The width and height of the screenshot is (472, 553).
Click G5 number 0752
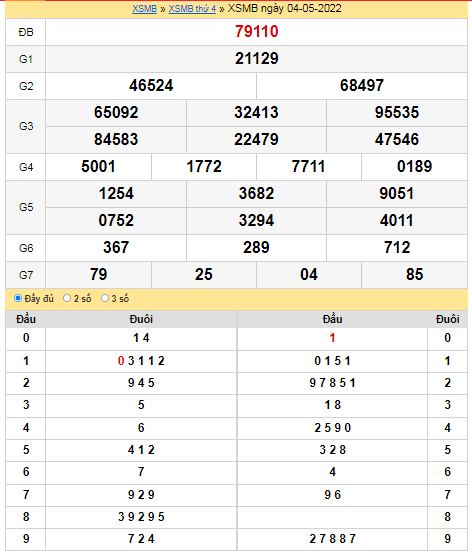(x=116, y=221)
